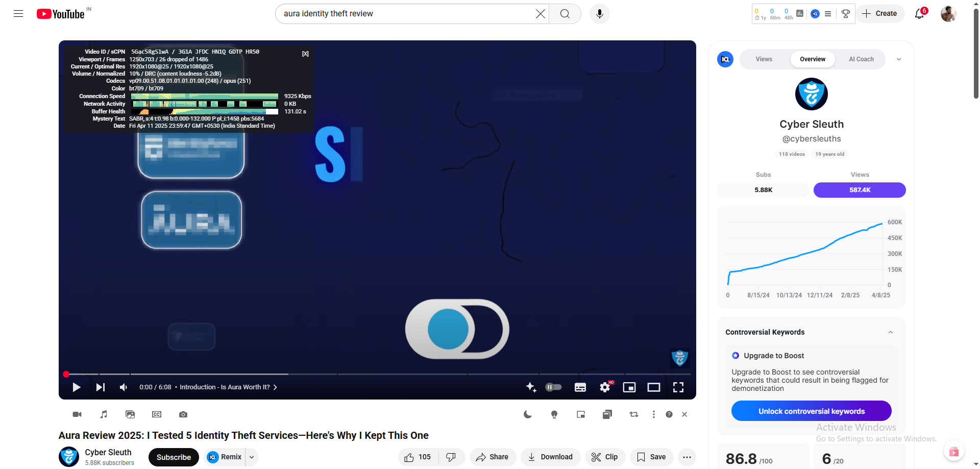Open the player settings gear
This screenshot has width=980, height=469.
pos(605,387)
